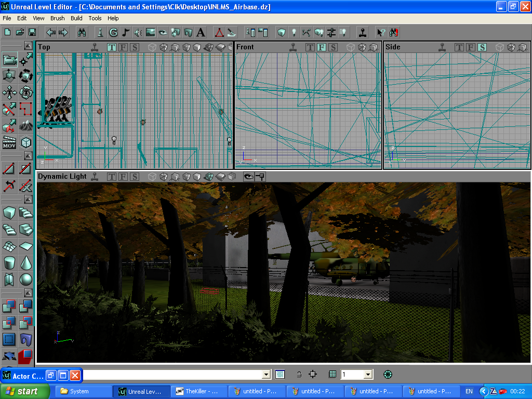
Task: Toggle the eye realtime preview in Dynamic Light viewport
Action: pyautogui.click(x=248, y=177)
